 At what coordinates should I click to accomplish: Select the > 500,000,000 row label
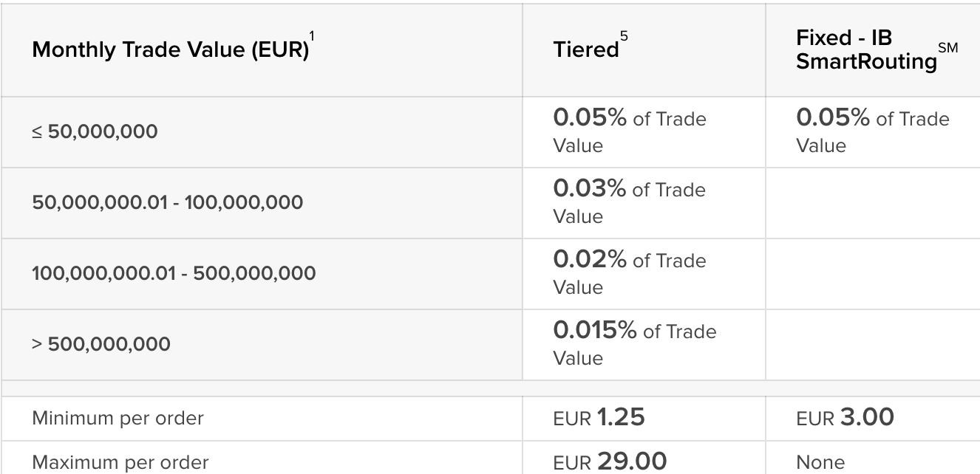pos(101,344)
